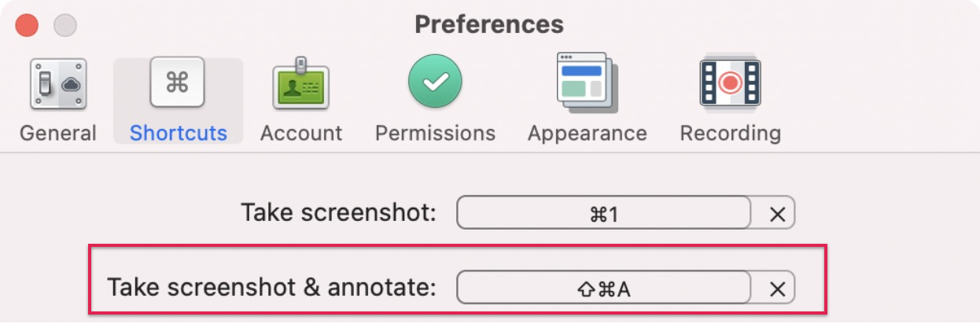Viewport: 980px width, 324px height.
Task: Open the Appearance windows icon
Action: tap(587, 83)
